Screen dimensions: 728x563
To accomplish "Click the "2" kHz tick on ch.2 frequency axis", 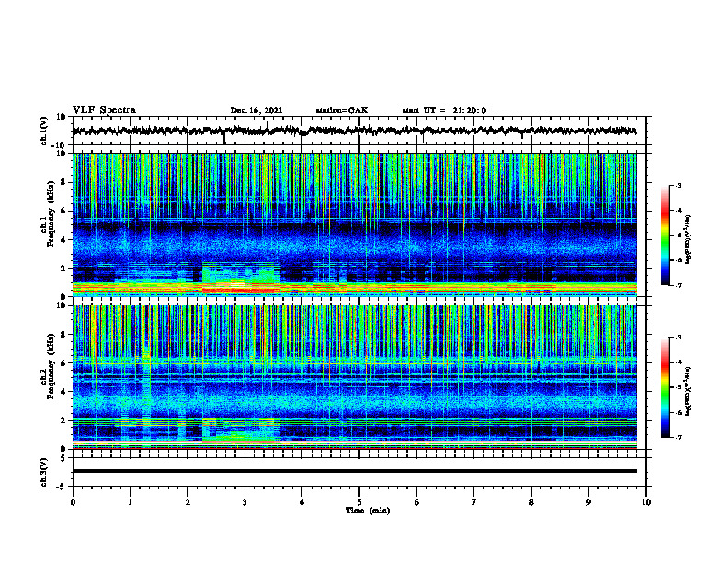I will (x=64, y=420).
